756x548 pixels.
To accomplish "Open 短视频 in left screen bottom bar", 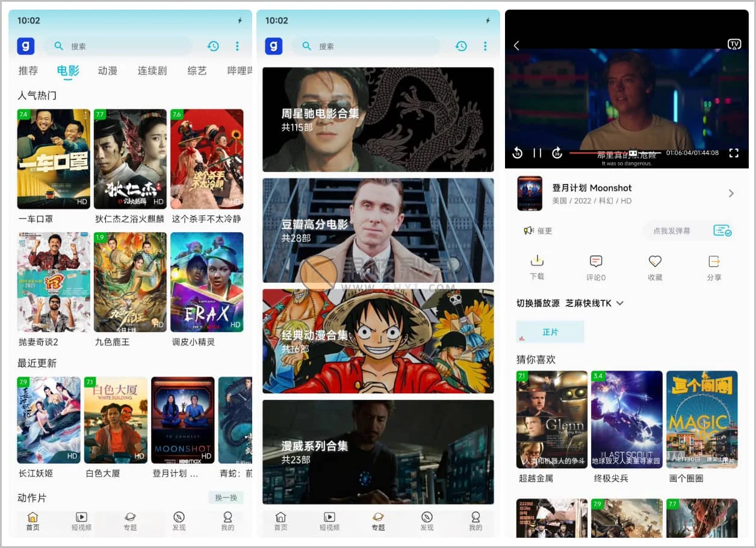I will click(x=81, y=522).
